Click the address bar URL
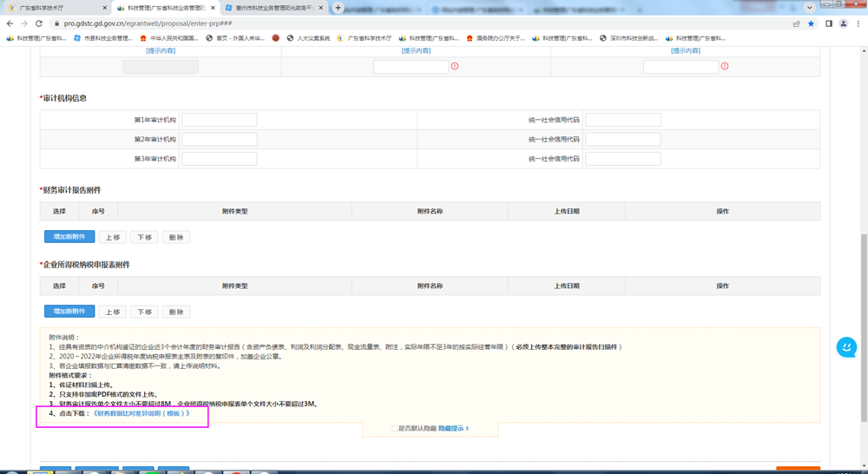The width and height of the screenshot is (868, 474). click(148, 23)
